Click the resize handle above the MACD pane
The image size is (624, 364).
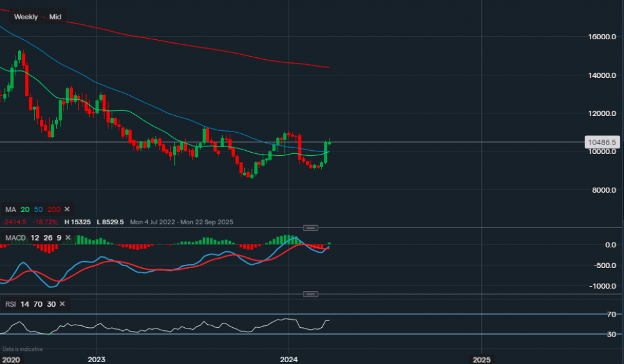click(311, 228)
